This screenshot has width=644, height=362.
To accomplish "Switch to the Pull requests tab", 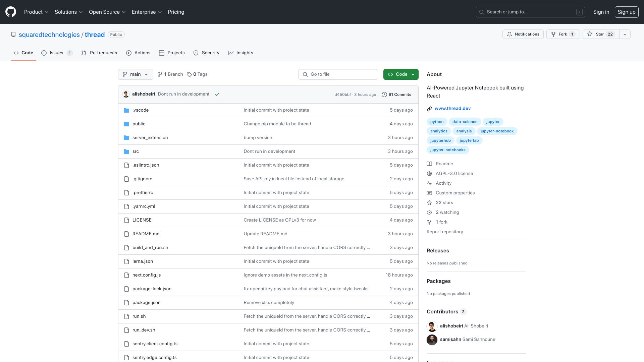I will point(99,53).
